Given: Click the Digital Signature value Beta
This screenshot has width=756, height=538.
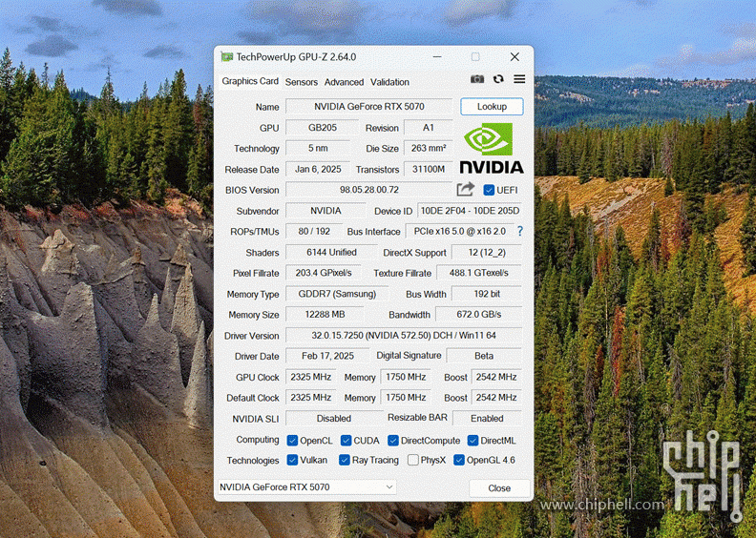Looking at the screenshot, I should pos(484,356).
